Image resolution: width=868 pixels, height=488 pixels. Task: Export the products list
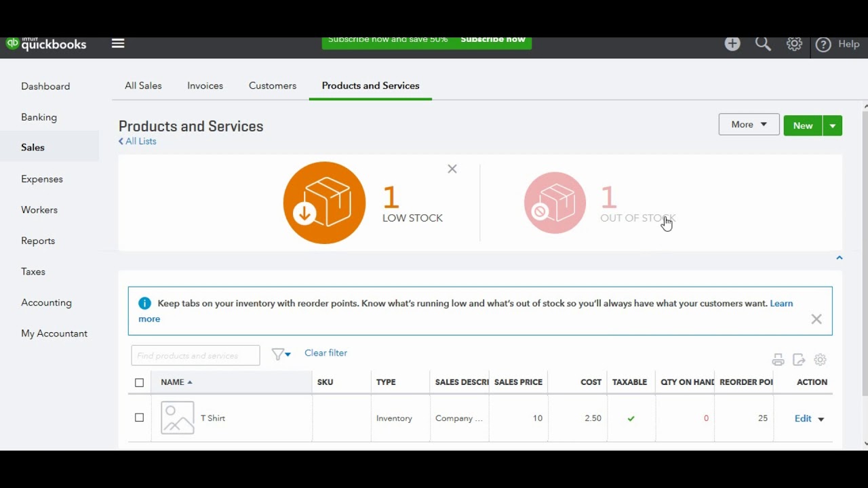coord(799,360)
